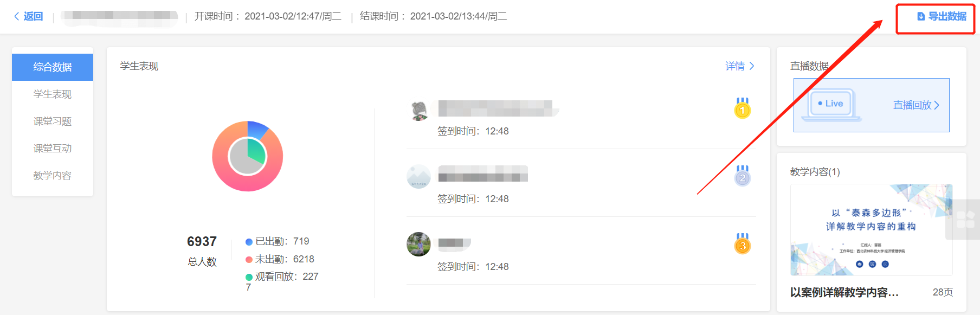Click the Live laptop icon in 直播数据

(x=831, y=105)
